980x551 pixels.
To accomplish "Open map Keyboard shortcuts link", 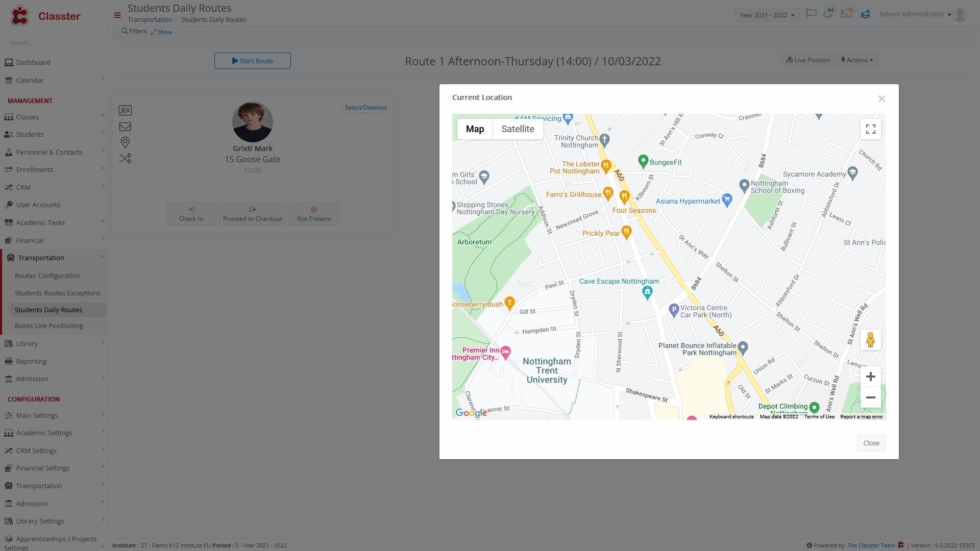I will click(x=731, y=417).
